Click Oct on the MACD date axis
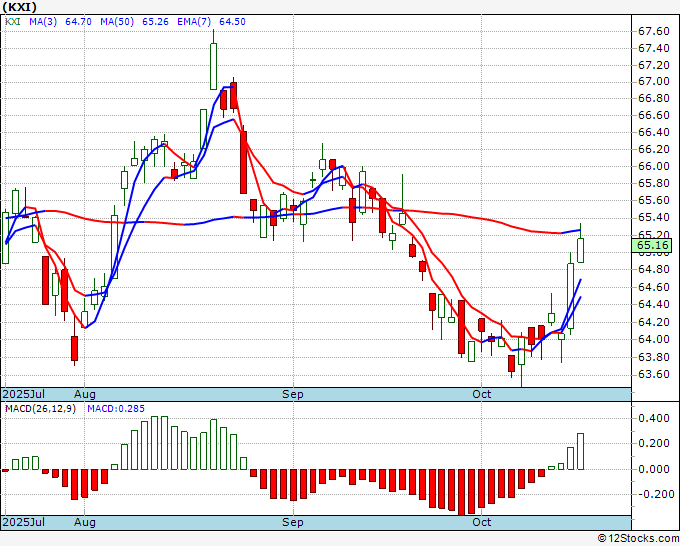Screen dimensions: 680x546 (x=481, y=522)
